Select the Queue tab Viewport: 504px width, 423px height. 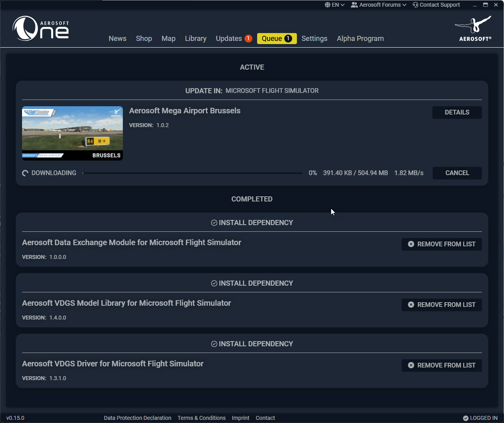[277, 39]
